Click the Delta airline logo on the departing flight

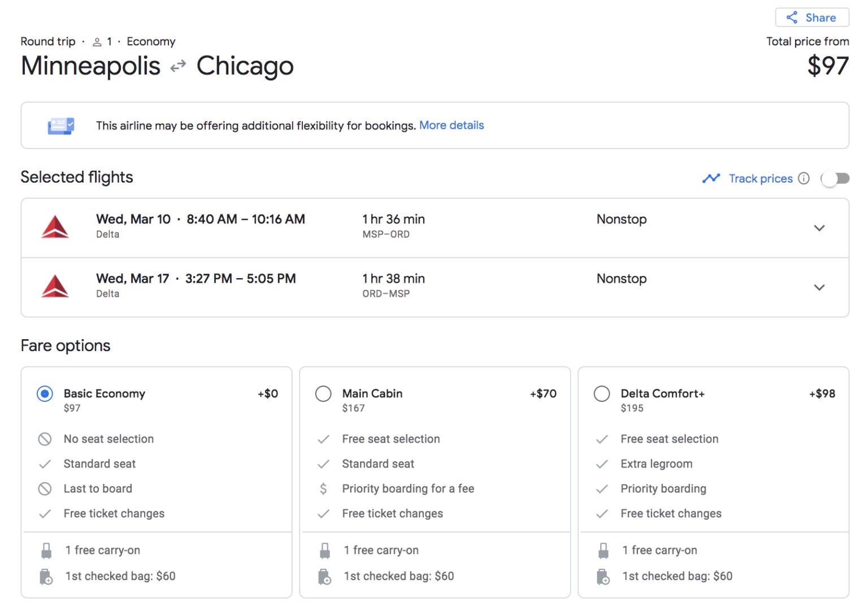point(55,227)
